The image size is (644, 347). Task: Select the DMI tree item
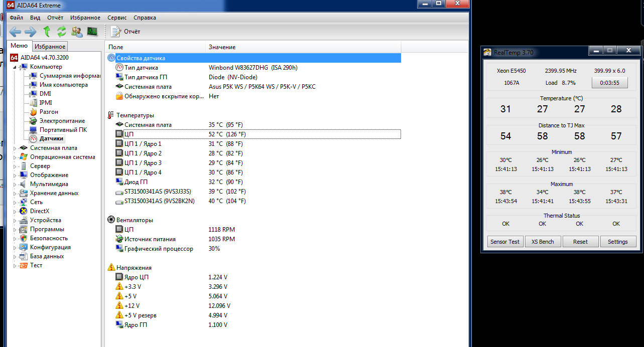[40, 94]
